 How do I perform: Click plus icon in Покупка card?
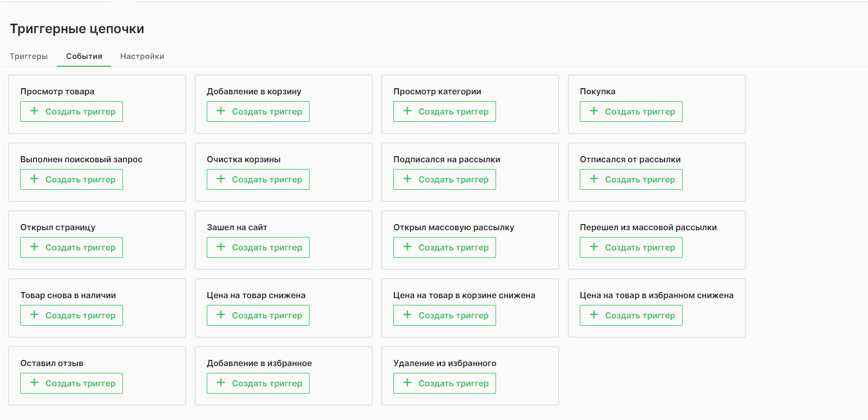coord(594,111)
